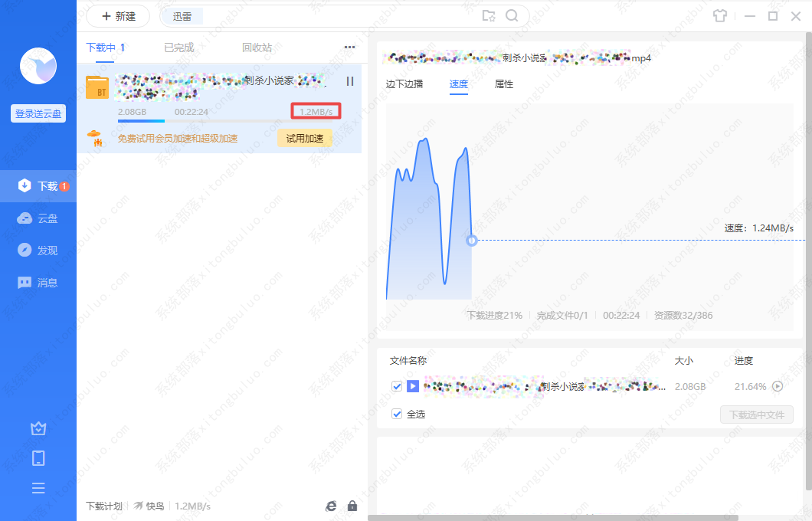Click the 新建 new download button
Viewport: 812px width, 521px height.
point(118,17)
